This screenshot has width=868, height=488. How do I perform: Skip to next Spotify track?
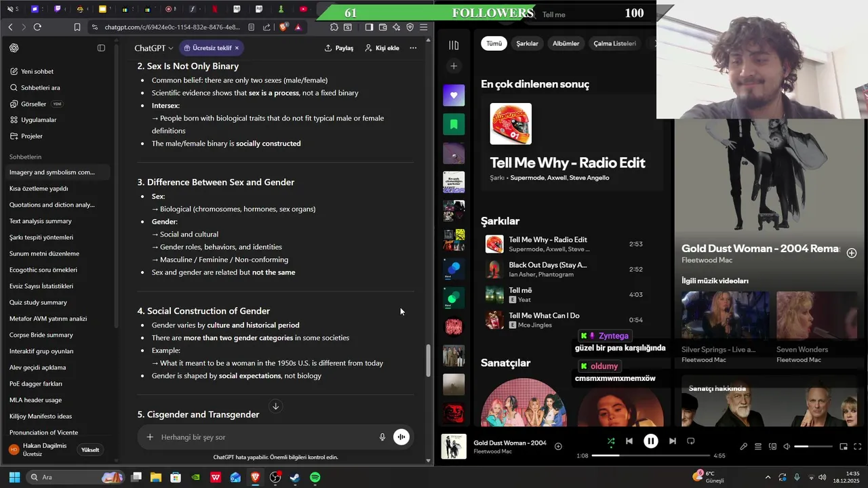coord(672,441)
